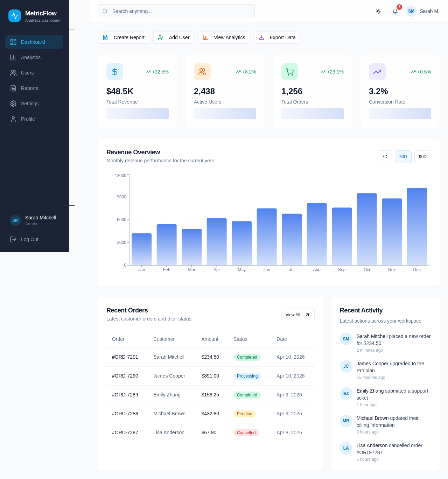This screenshot has height=479, width=448.
Task: Focus the Search anything field
Action: pyautogui.click(x=176, y=11)
